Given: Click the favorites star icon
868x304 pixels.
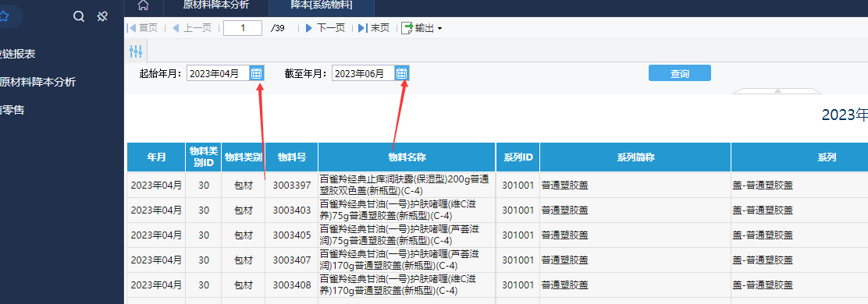Looking at the screenshot, I should click(x=4, y=16).
